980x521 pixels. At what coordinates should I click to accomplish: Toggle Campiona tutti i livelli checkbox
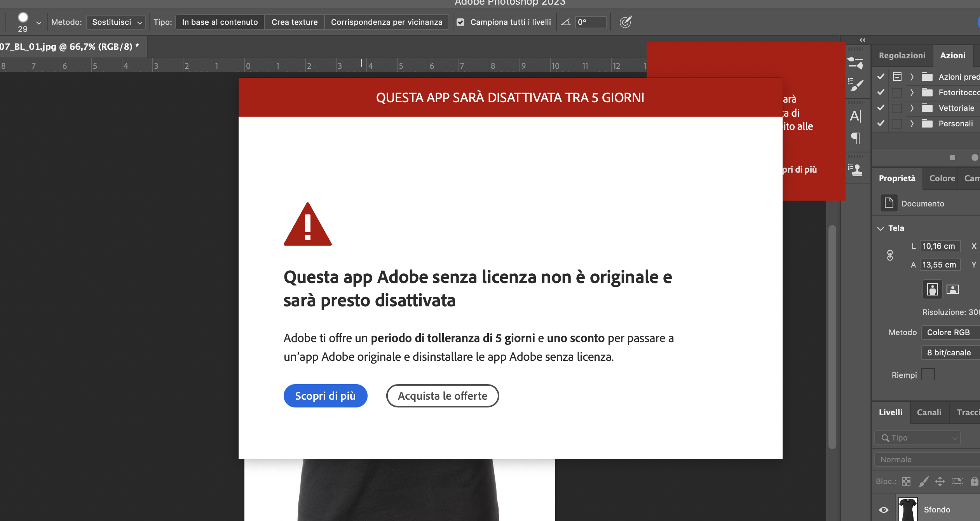460,22
